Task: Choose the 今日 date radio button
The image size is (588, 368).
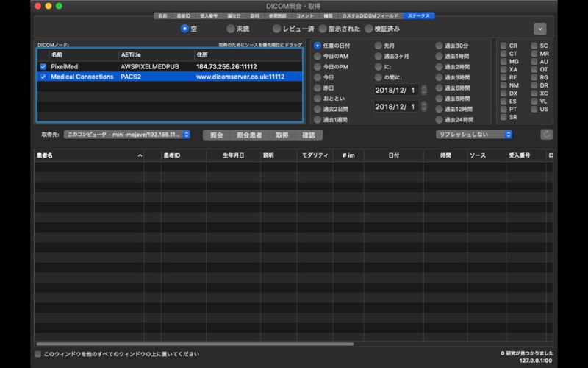Action: [x=318, y=77]
